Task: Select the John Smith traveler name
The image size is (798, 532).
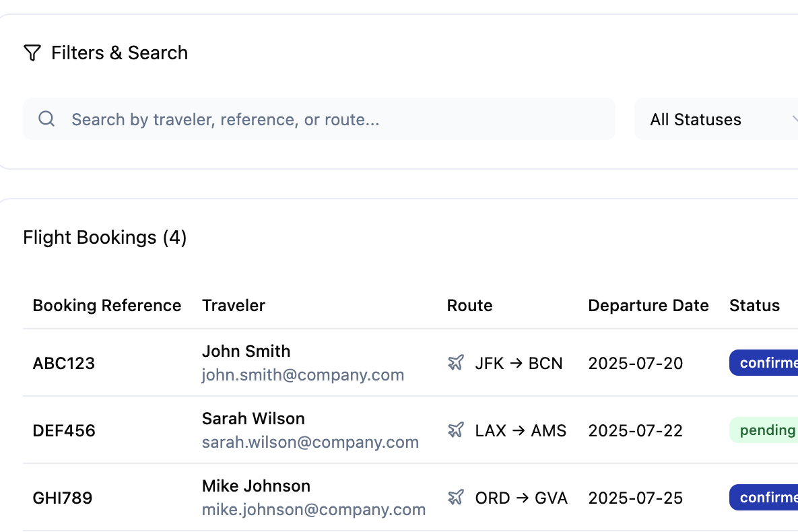Action: click(246, 352)
